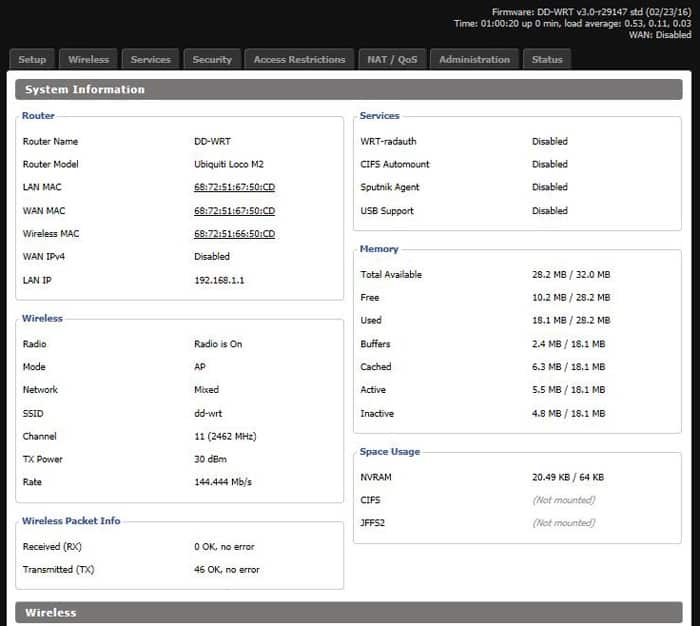Viewport: 700px width, 626px height.
Task: Click the Channel value 11 (2462 MHz)
Action: (225, 436)
